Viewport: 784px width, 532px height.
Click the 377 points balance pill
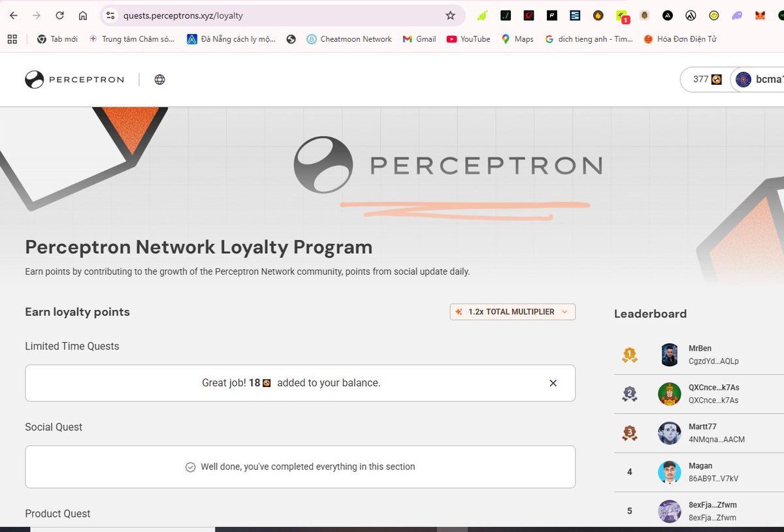[x=706, y=80]
